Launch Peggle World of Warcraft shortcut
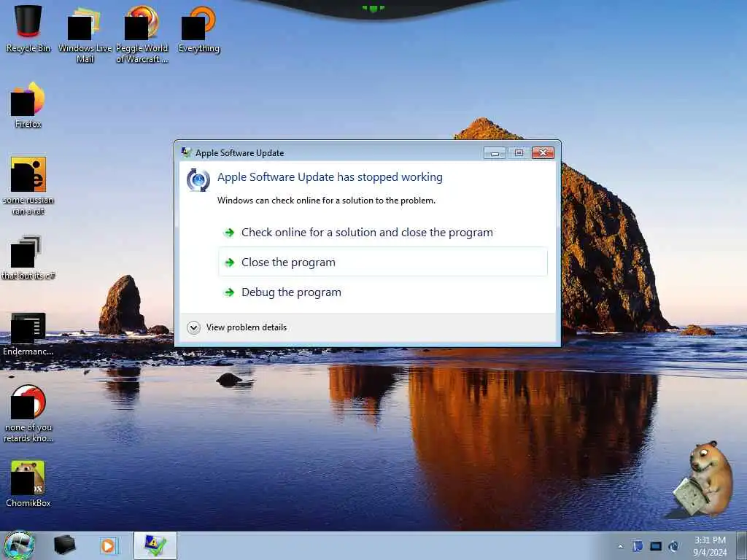747x560 pixels. pos(142,34)
